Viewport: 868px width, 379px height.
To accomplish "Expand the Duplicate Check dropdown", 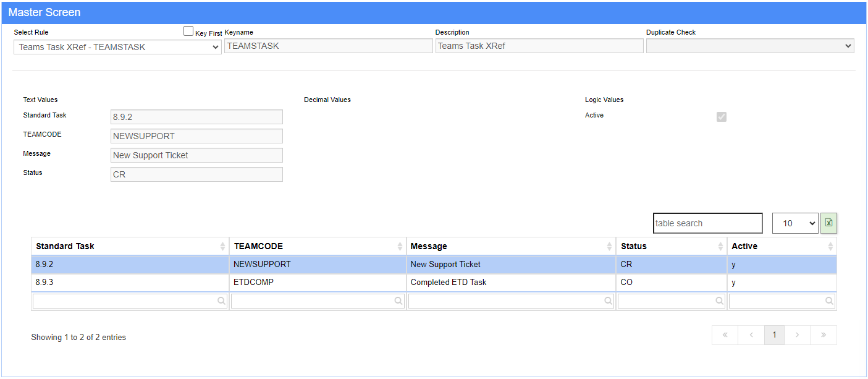I will tap(749, 46).
